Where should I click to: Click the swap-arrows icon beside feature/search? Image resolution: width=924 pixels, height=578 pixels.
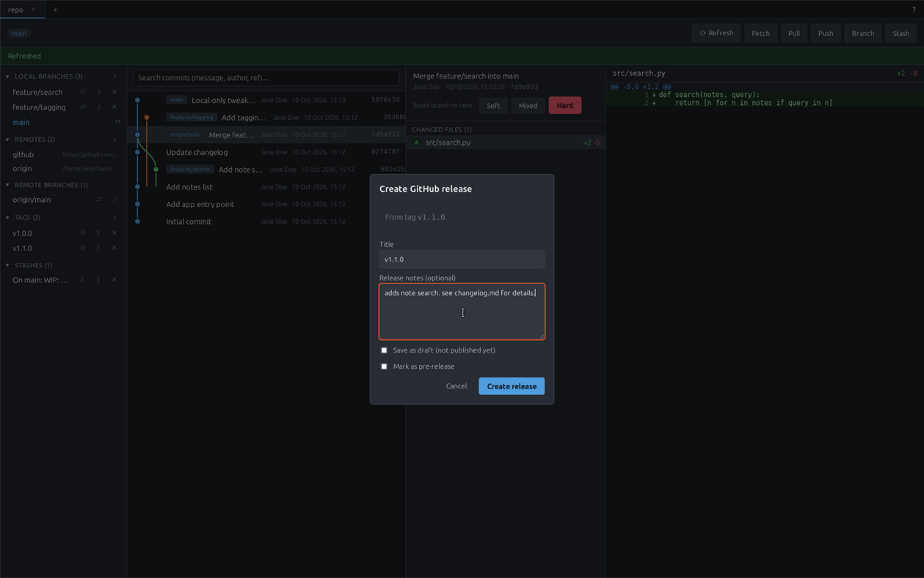[x=83, y=92]
